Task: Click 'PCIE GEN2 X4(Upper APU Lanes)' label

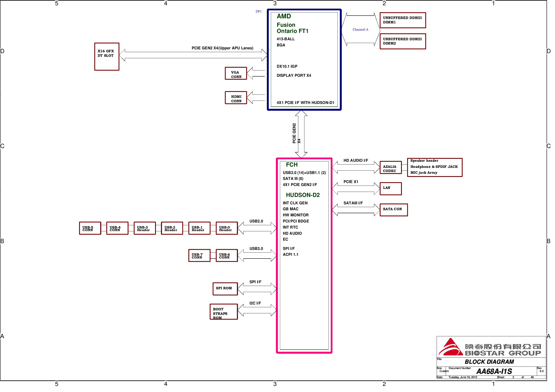Action: (222, 48)
